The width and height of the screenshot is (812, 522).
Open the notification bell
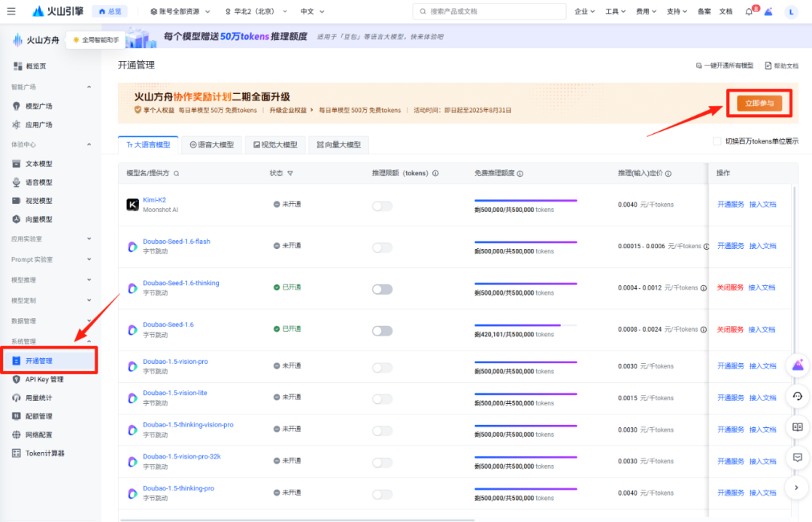tap(749, 11)
